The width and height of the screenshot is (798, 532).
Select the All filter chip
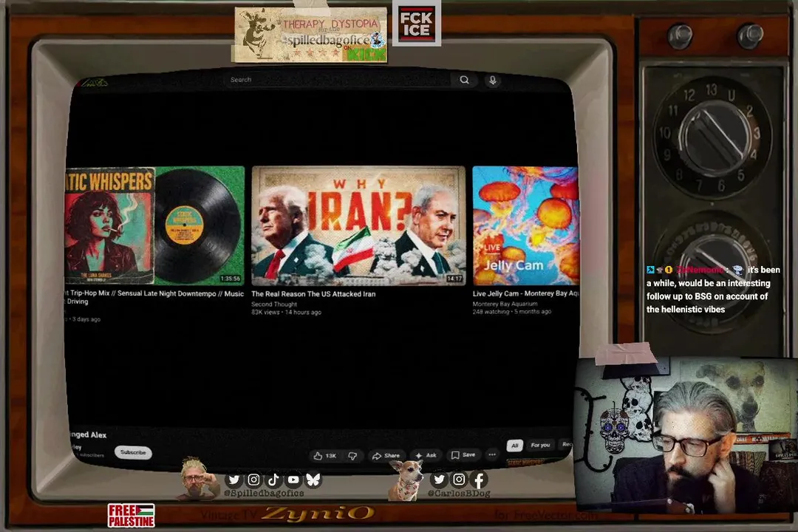[x=514, y=446]
